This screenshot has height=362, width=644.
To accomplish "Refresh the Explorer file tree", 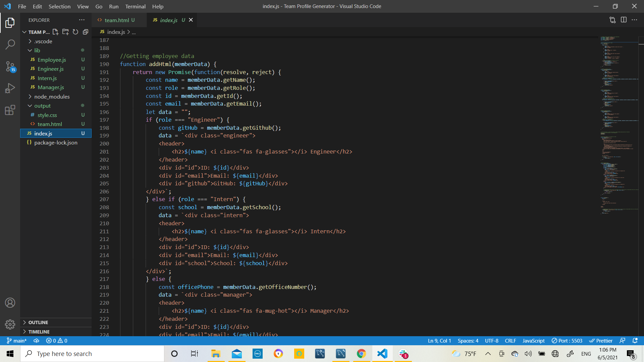I will 75,32.
